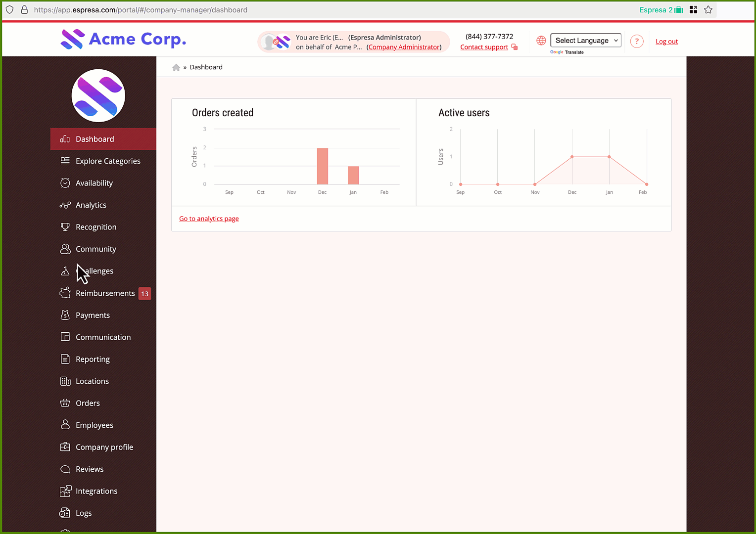Click the Integrations puzzle icon
756x534 pixels.
pyautogui.click(x=65, y=491)
